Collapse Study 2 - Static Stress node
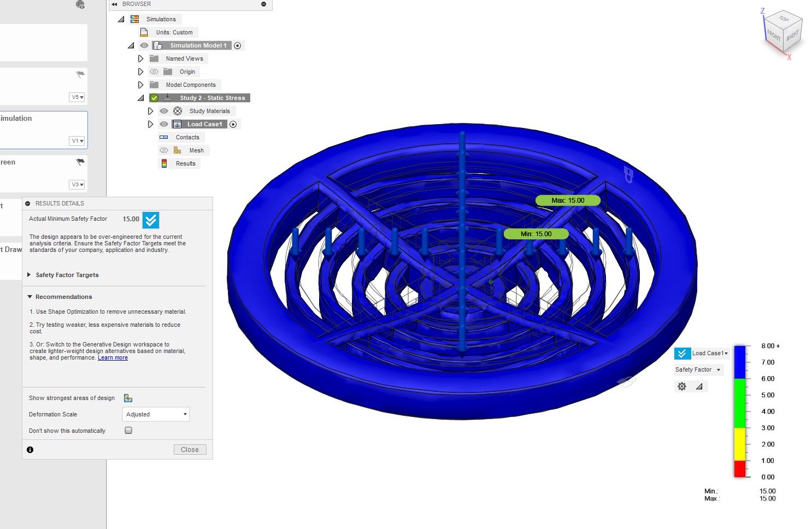Image resolution: width=812 pixels, height=529 pixels. pyautogui.click(x=141, y=98)
